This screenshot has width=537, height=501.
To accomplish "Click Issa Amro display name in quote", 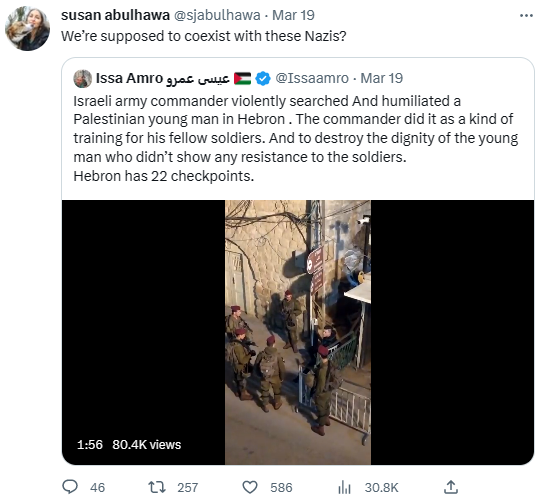I will tap(163, 78).
